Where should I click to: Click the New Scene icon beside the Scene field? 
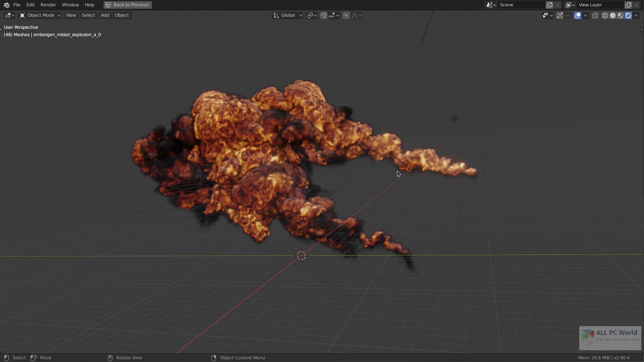549,5
